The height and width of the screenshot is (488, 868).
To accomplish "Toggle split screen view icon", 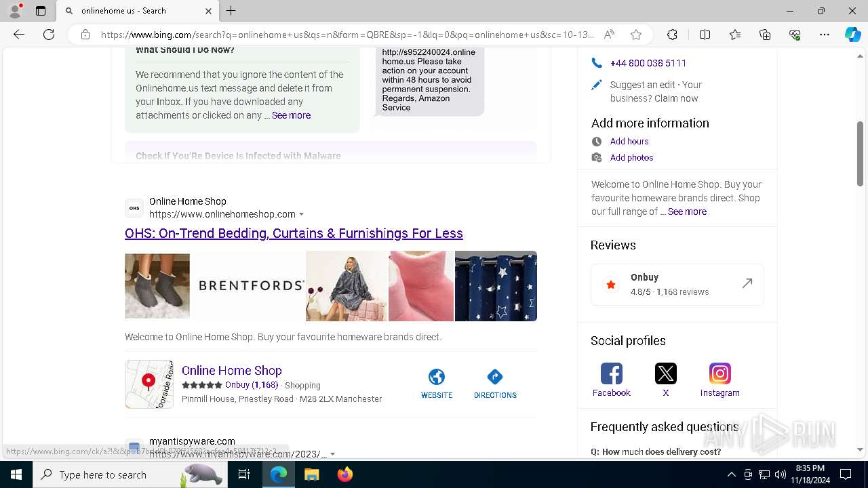I will [705, 35].
